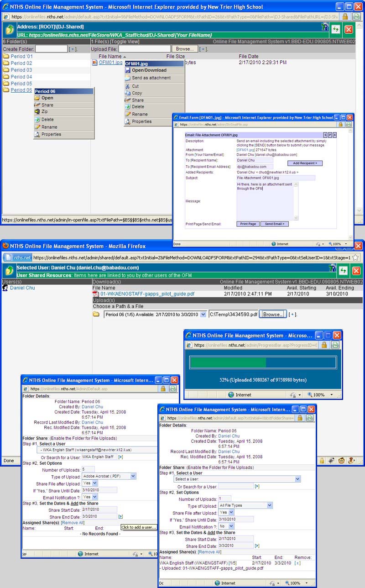Select 'Send as attachment' in the OFM01.jpg menu
The image size is (365, 588).
(155, 78)
